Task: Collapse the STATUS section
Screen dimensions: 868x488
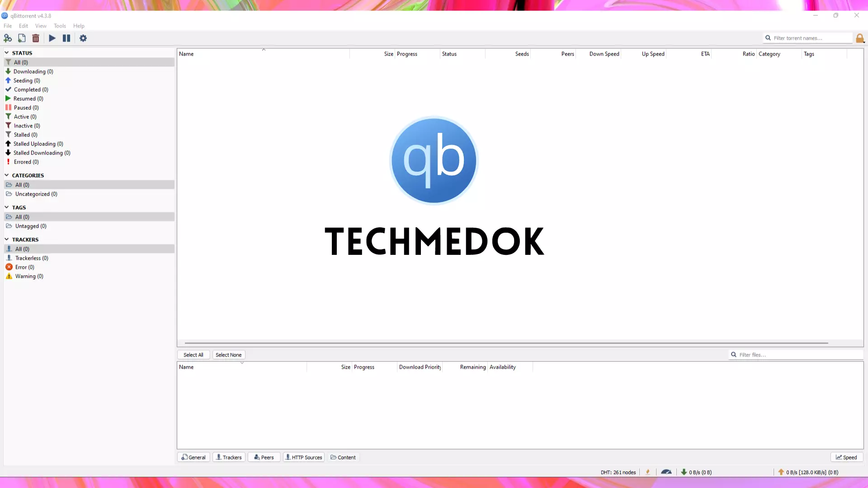Action: (x=7, y=53)
